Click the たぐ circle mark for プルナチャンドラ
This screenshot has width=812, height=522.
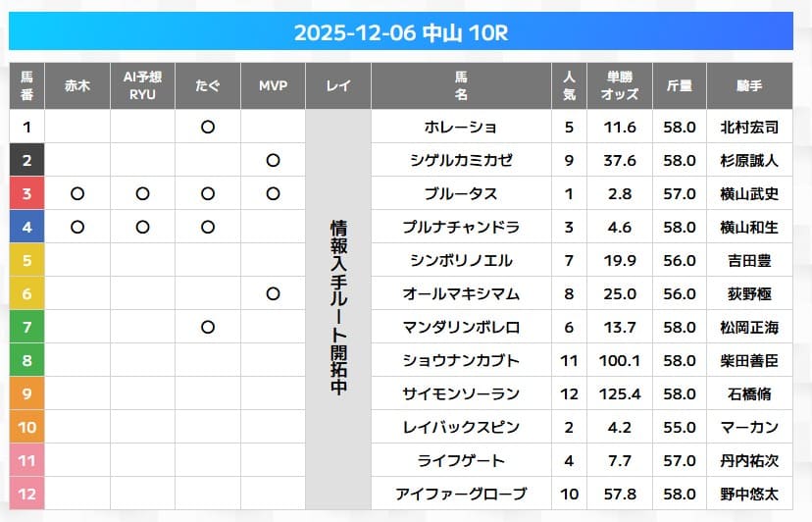click(x=208, y=227)
